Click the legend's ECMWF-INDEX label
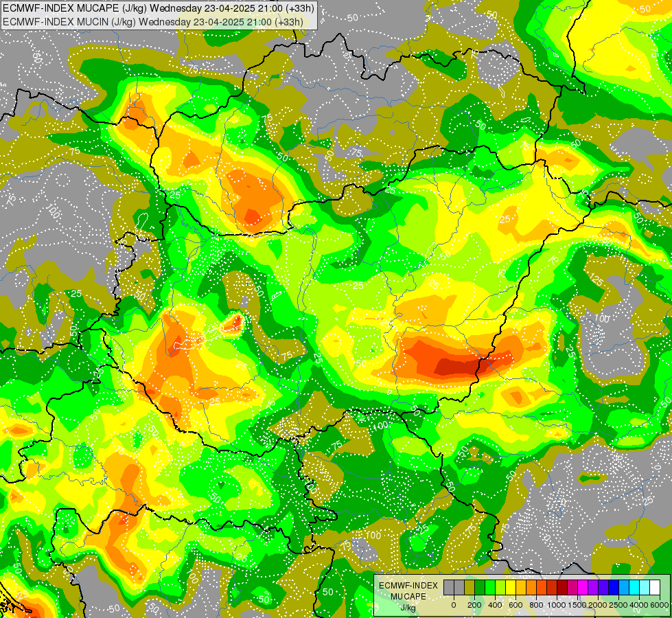This screenshot has width=672, height=618. [x=408, y=586]
